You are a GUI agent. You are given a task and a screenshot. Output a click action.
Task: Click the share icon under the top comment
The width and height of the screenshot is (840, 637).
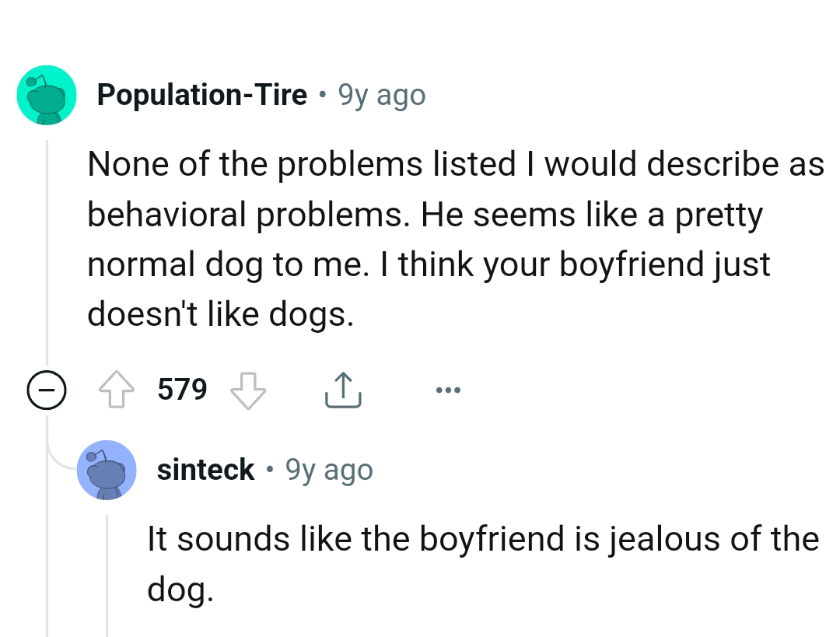click(342, 390)
